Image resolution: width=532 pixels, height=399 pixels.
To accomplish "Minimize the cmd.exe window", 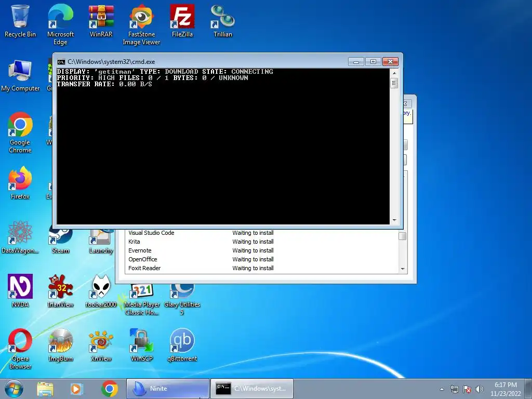I will [x=356, y=62].
